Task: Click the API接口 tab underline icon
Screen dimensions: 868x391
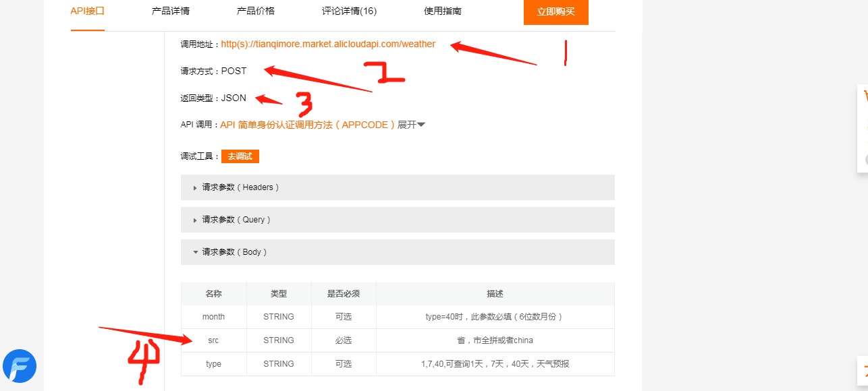Action: (87, 30)
